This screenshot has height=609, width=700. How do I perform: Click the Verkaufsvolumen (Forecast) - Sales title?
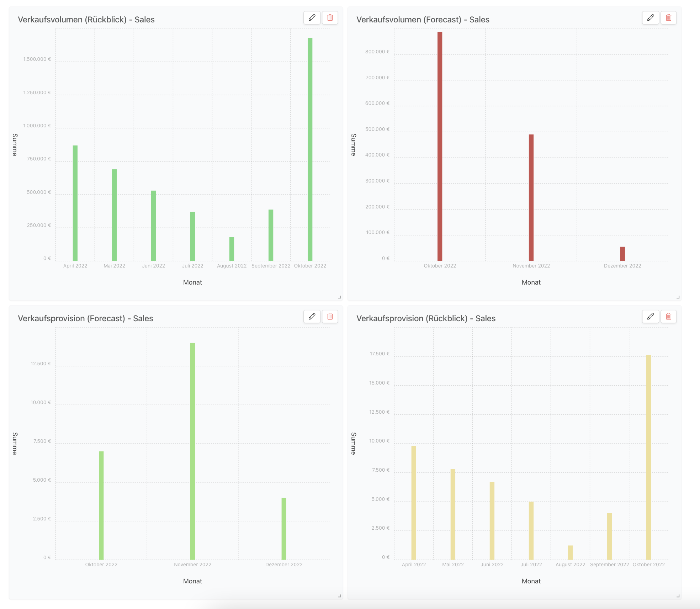[x=423, y=20]
